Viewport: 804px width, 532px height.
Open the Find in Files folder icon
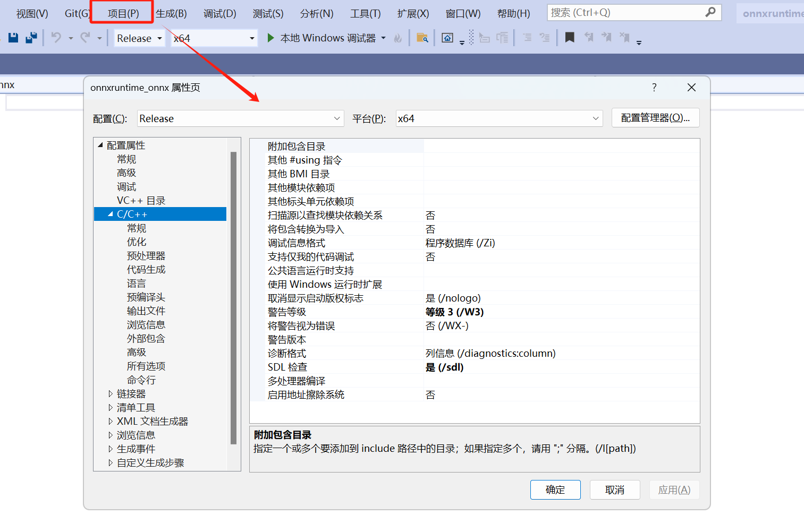[x=422, y=38]
